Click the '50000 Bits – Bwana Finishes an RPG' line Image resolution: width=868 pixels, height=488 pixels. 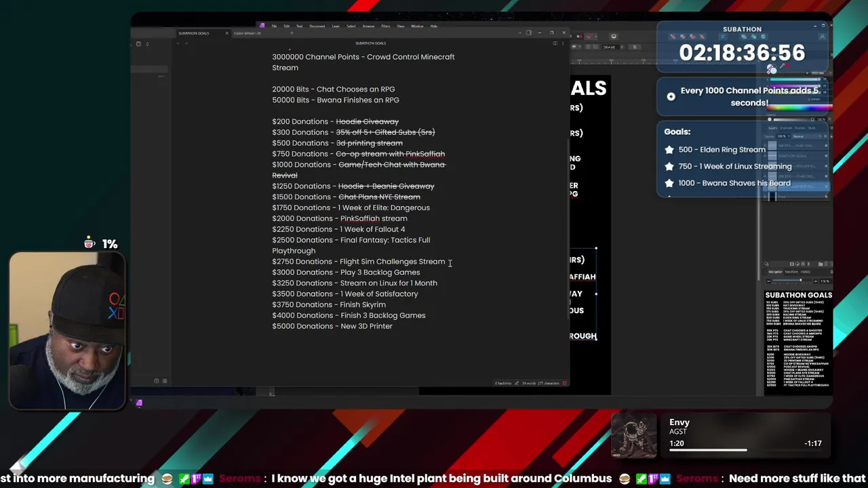[336, 100]
